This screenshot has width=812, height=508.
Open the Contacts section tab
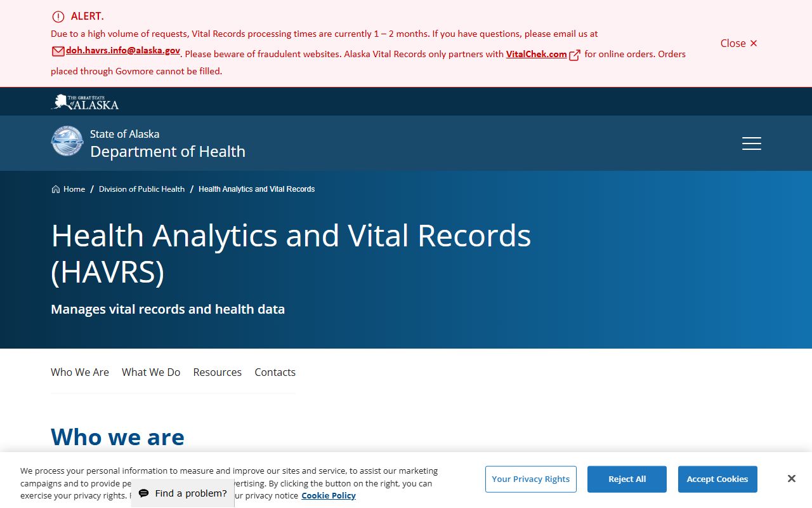pos(275,372)
